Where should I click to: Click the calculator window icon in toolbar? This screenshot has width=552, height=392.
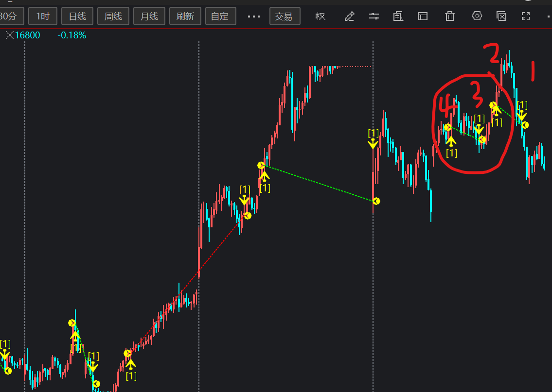click(398, 17)
